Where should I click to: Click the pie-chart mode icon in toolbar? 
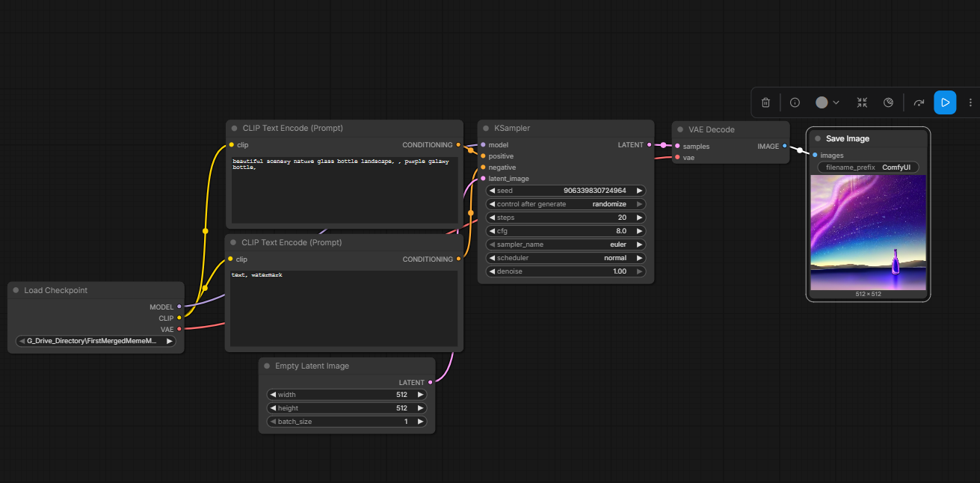coord(888,102)
